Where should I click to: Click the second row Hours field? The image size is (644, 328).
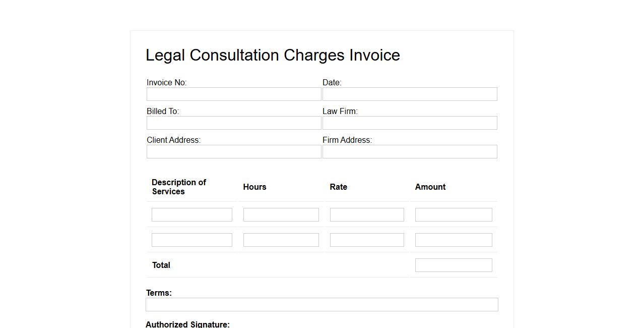coord(281,240)
